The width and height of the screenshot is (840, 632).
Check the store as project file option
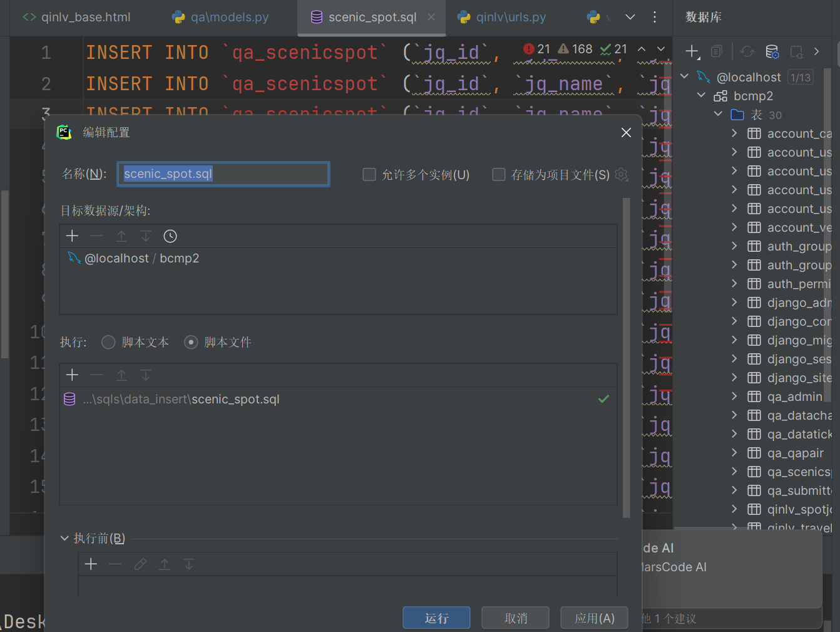coord(499,175)
